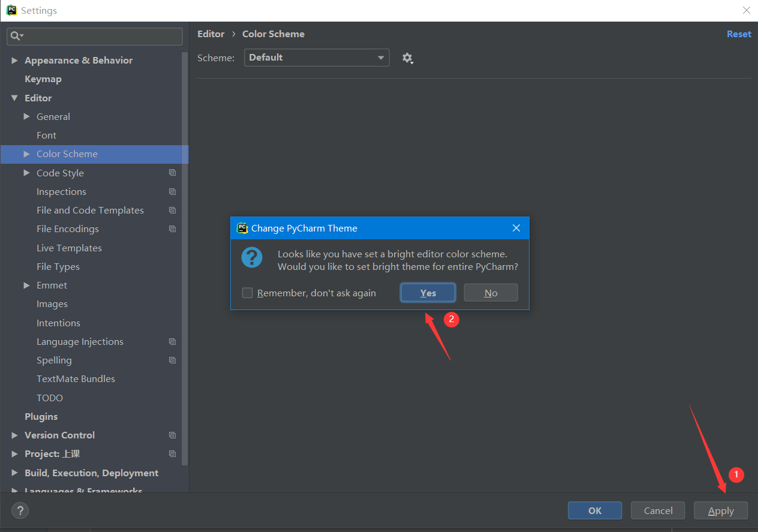Image resolution: width=758 pixels, height=532 pixels.
Task: Click the help question mark button
Action: pyautogui.click(x=20, y=510)
